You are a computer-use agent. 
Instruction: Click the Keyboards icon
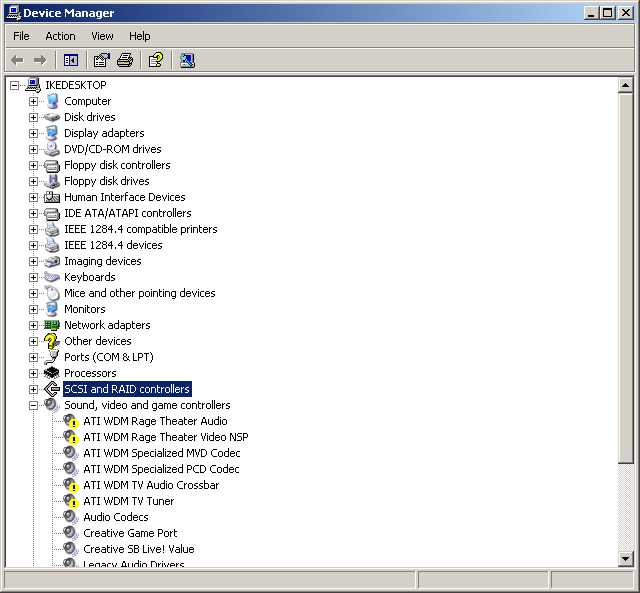click(x=52, y=277)
